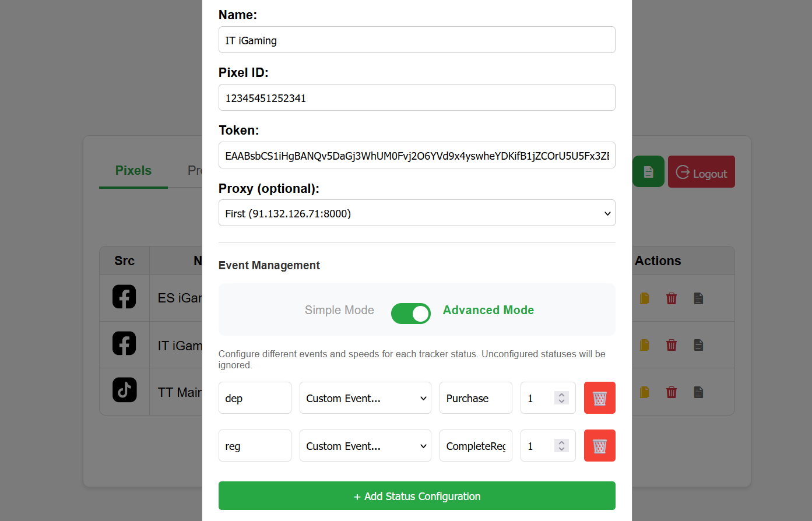
Task: Switch to the Pixels tab
Action: click(133, 171)
